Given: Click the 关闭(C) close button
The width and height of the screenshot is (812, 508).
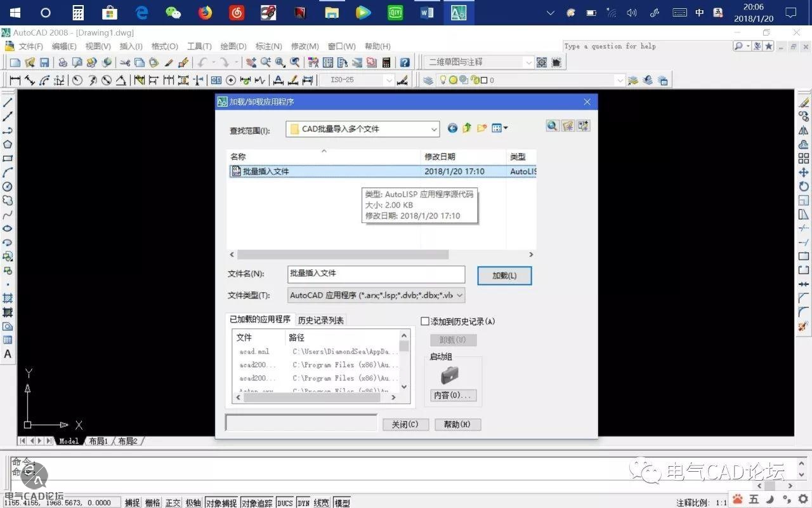Looking at the screenshot, I should point(405,424).
